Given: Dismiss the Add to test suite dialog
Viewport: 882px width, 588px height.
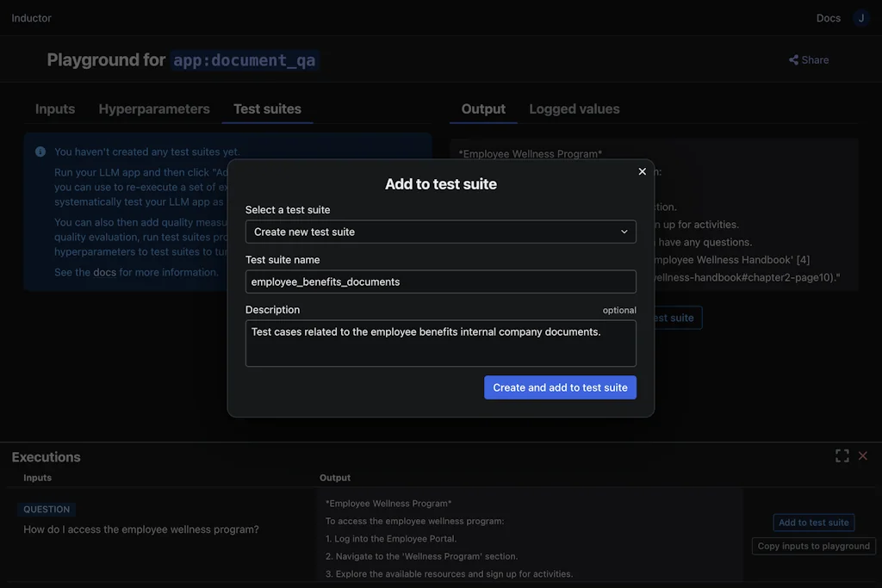Looking at the screenshot, I should pyautogui.click(x=642, y=171).
